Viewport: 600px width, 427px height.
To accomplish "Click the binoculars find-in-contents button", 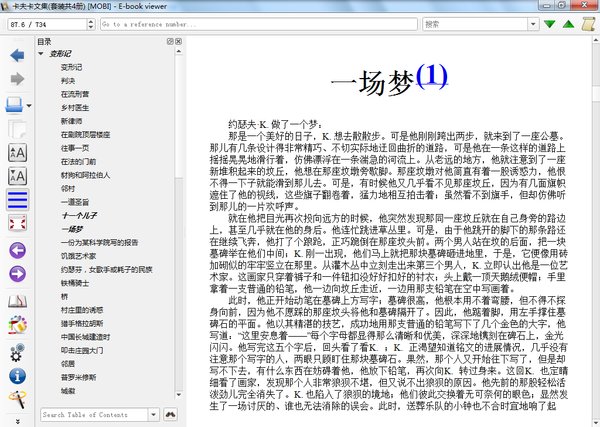I will (170, 414).
